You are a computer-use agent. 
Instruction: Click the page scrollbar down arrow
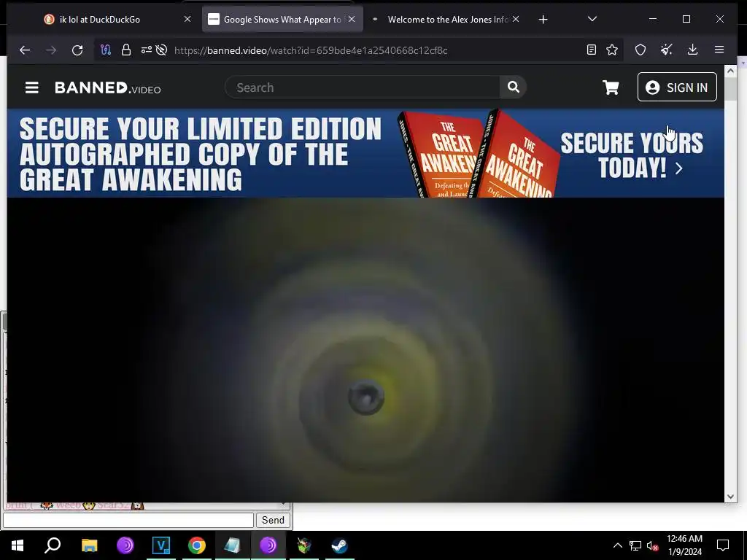pyautogui.click(x=730, y=496)
